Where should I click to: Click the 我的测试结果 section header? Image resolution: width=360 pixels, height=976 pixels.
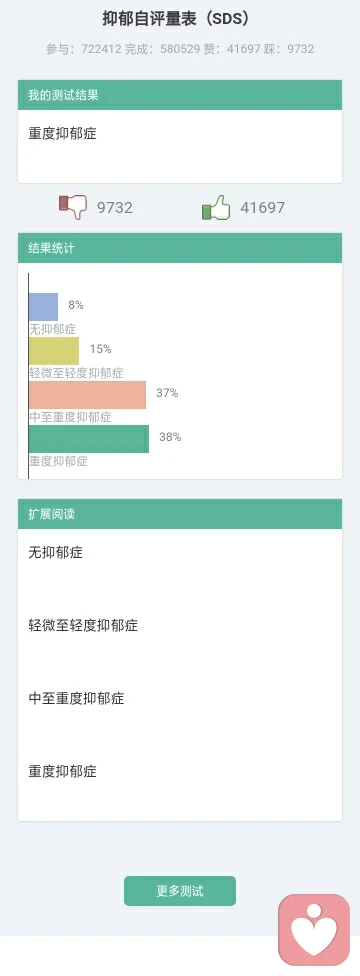[180, 95]
